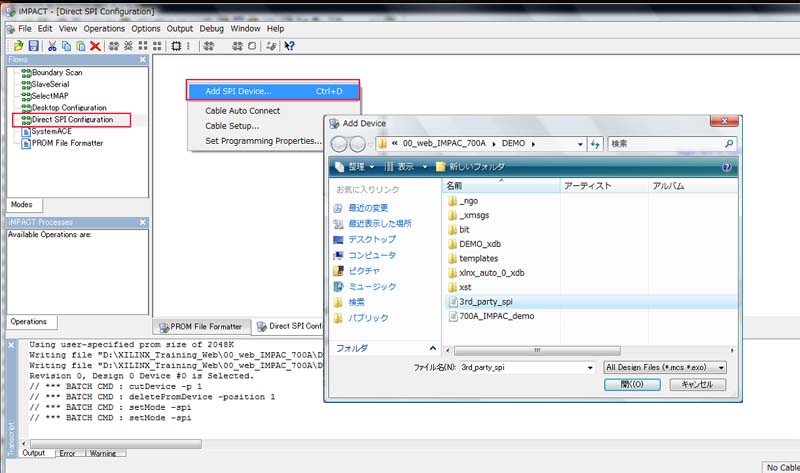Open the 表示 views dropdown
The image size is (800, 473).
(x=405, y=167)
